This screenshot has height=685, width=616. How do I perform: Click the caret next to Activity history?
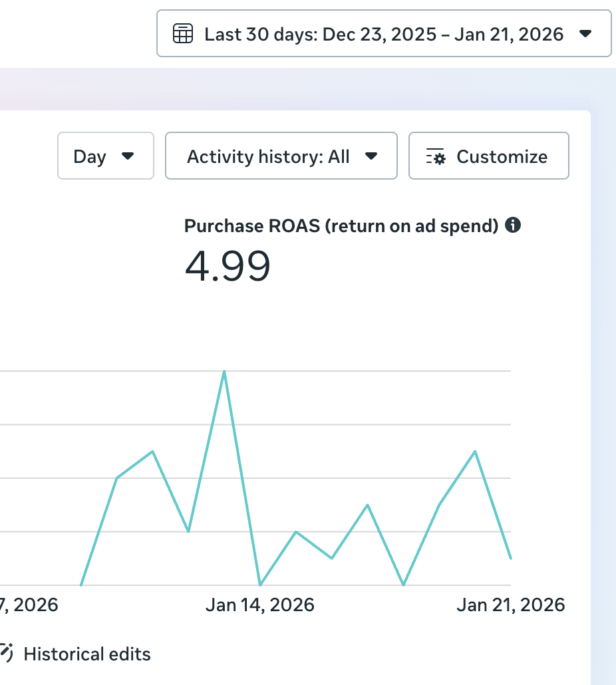pyautogui.click(x=372, y=156)
